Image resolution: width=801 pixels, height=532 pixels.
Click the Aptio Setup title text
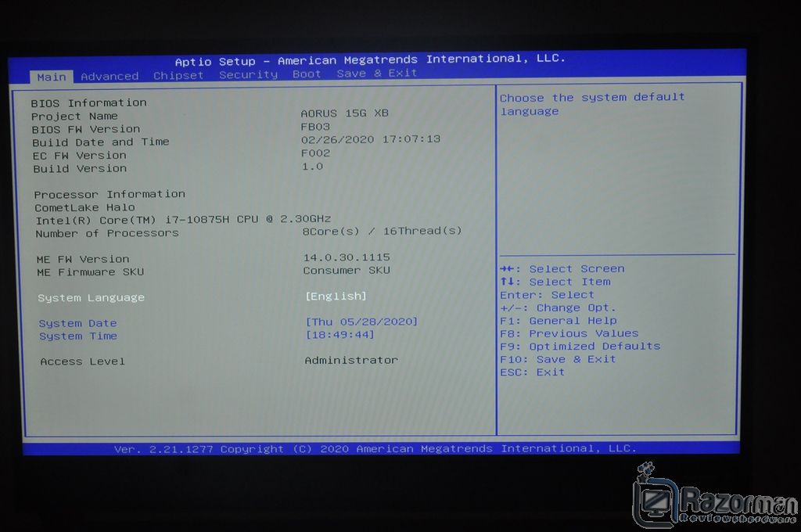pos(370,60)
